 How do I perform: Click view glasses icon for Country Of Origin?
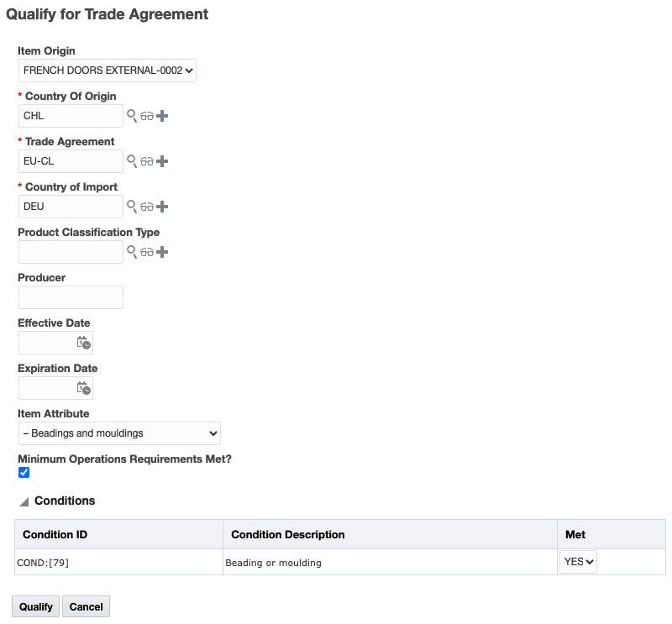[x=147, y=116]
